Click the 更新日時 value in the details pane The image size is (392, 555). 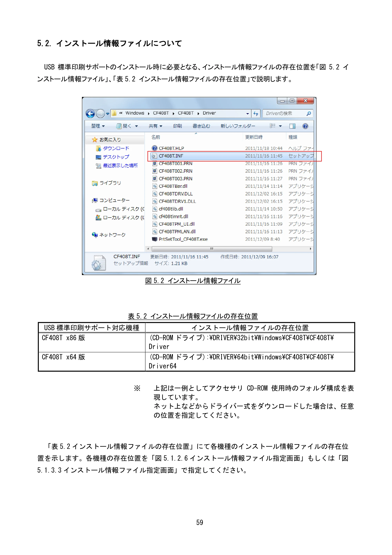(190, 257)
